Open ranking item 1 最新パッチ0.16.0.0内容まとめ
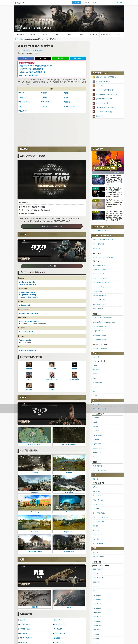The width and height of the screenshot is (138, 644). click(106, 77)
